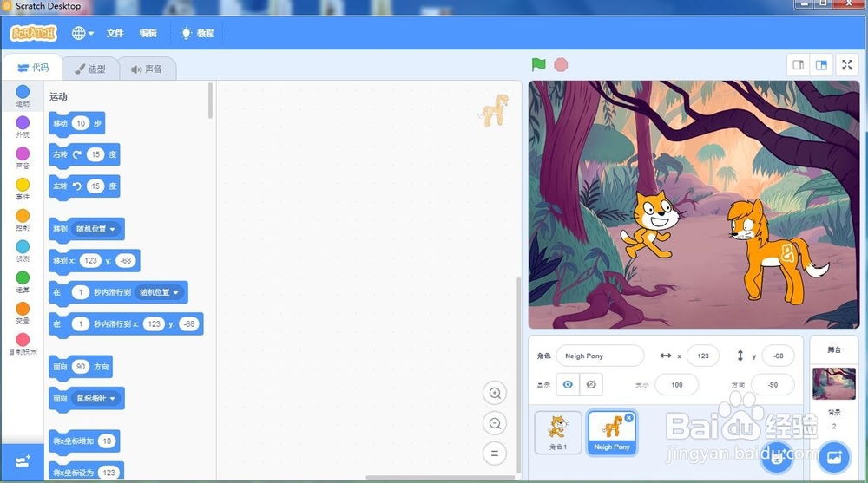Enter full screen stage mode

(x=847, y=65)
